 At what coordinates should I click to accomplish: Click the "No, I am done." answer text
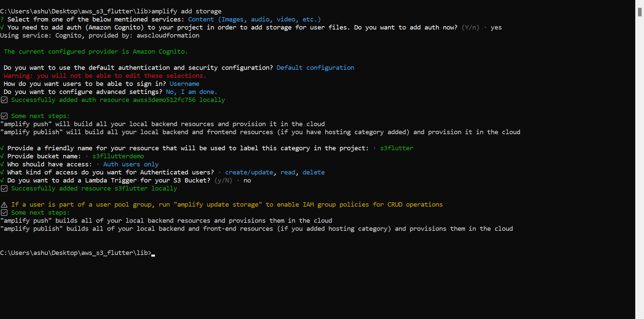click(192, 92)
